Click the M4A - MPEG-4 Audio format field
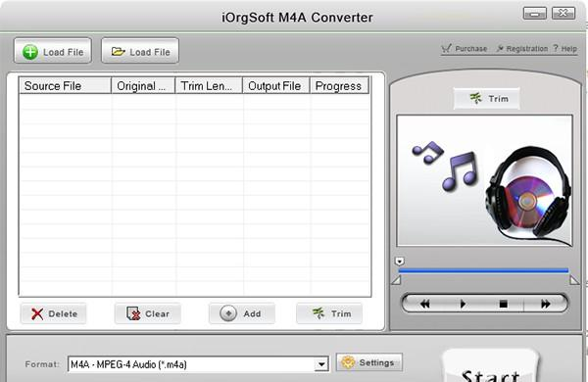 point(198,364)
